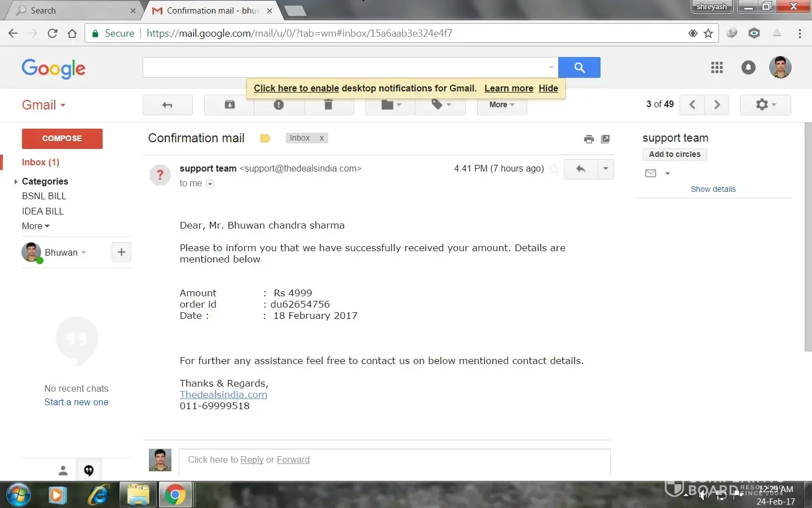Report spam using exclamation icon

(x=279, y=105)
